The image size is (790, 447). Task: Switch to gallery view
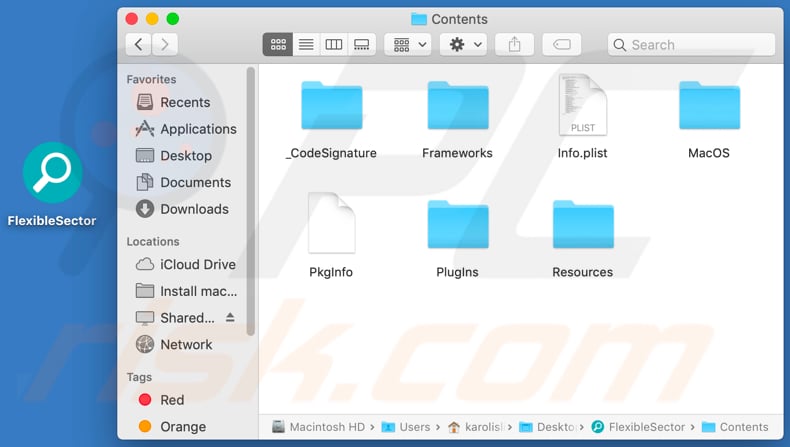coord(361,45)
